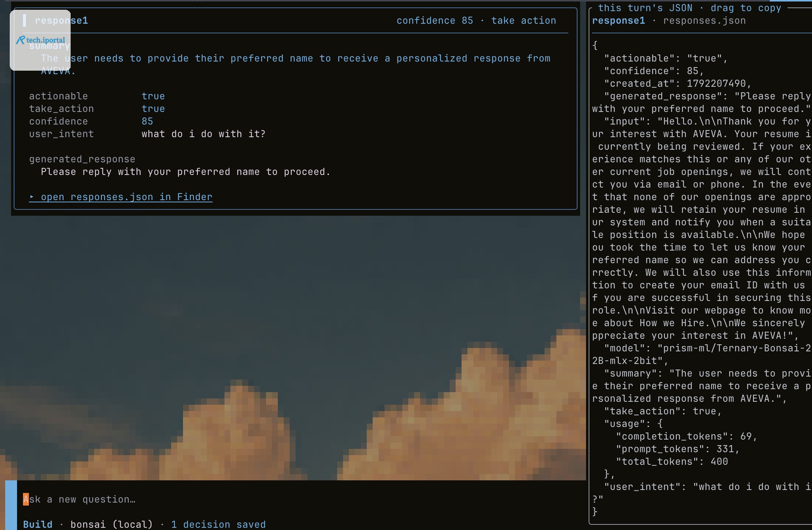Click the '"model": "prism-ml/Ternary-Bonsai' JSON line
The width and height of the screenshot is (812, 530).
pyautogui.click(x=707, y=348)
